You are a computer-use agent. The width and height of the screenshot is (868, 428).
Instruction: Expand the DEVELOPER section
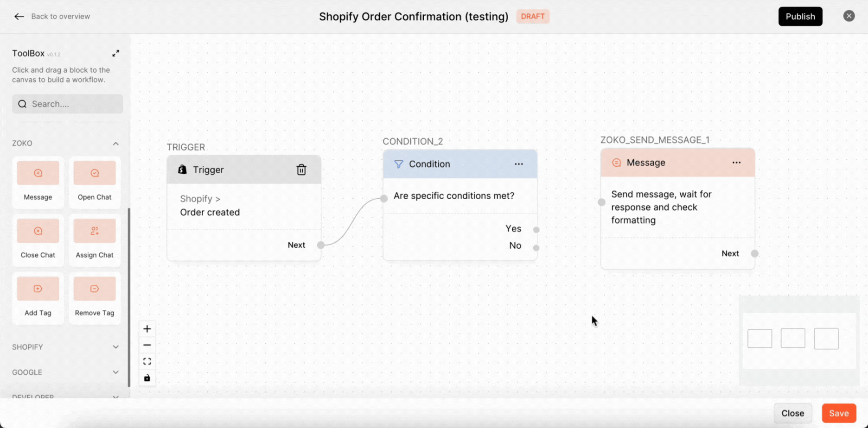click(115, 397)
